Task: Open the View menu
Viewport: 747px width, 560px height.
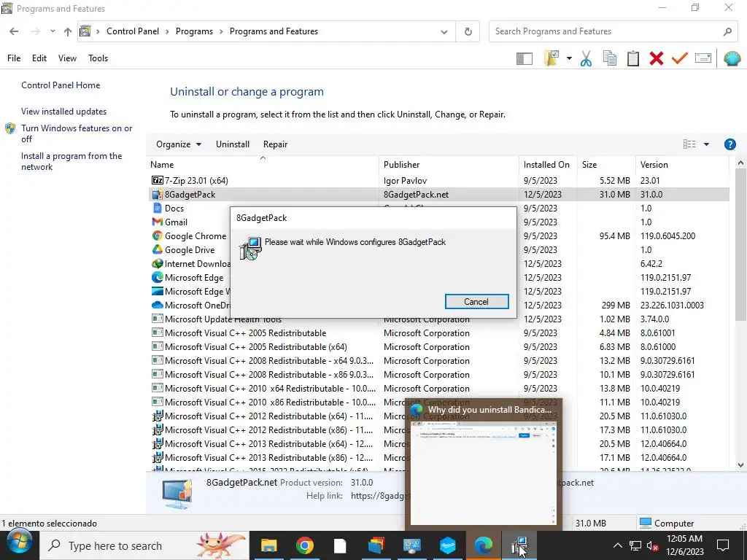Action: (x=67, y=58)
